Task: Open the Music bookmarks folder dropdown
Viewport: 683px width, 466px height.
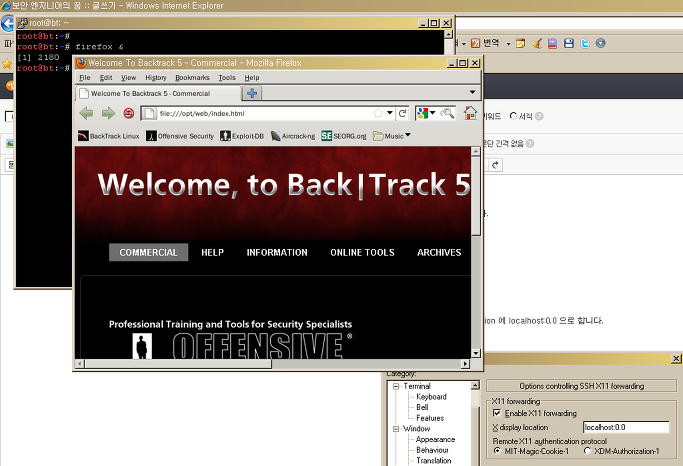Action: click(x=392, y=136)
